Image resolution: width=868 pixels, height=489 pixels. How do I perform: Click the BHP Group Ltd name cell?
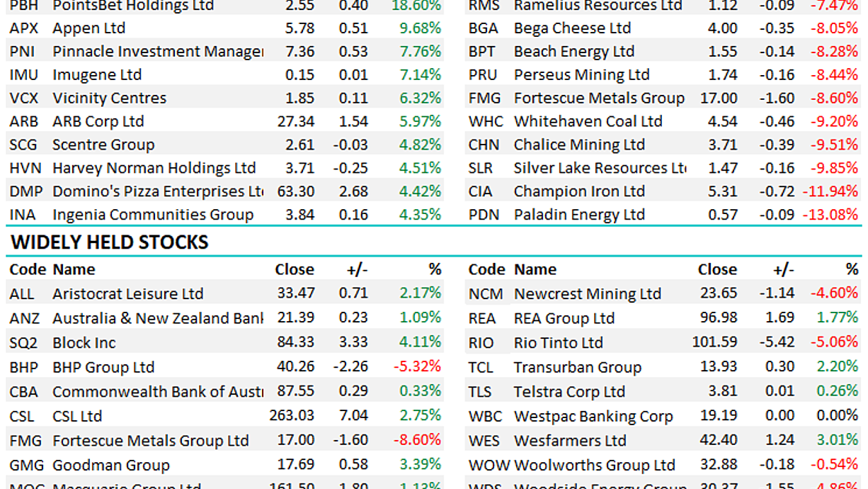(x=103, y=368)
